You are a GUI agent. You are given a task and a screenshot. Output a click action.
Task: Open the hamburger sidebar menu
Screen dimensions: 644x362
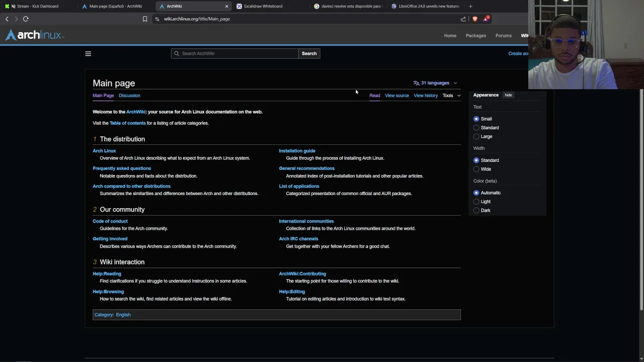tap(88, 54)
